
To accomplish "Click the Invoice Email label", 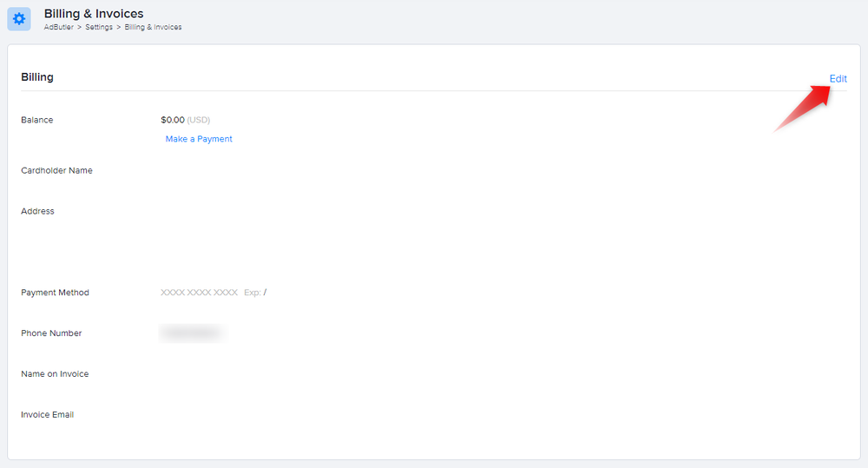I will pos(47,415).
